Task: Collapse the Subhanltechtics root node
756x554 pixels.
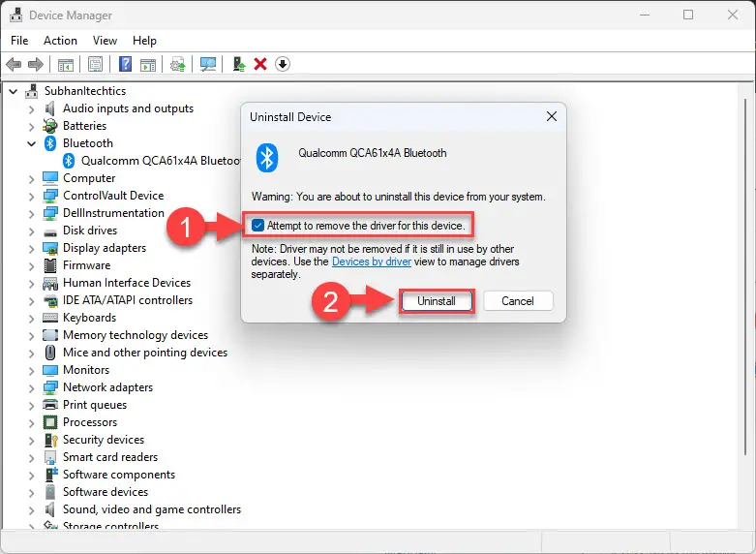Action: [x=14, y=91]
